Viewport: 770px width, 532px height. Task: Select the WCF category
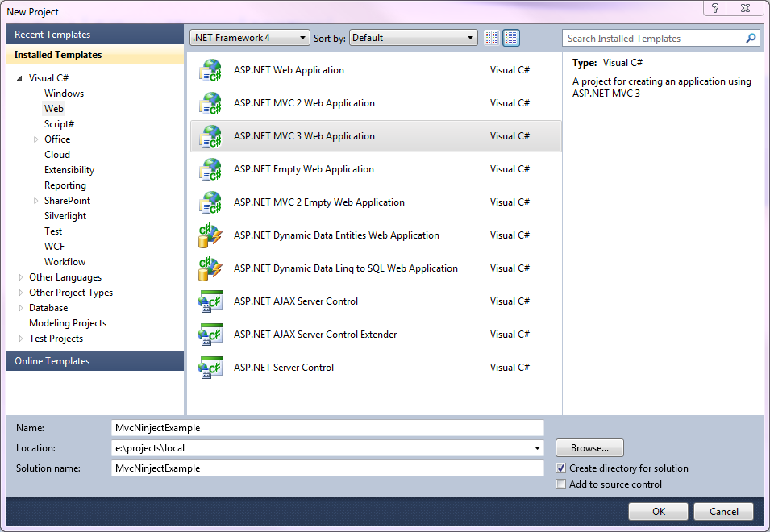pos(54,247)
